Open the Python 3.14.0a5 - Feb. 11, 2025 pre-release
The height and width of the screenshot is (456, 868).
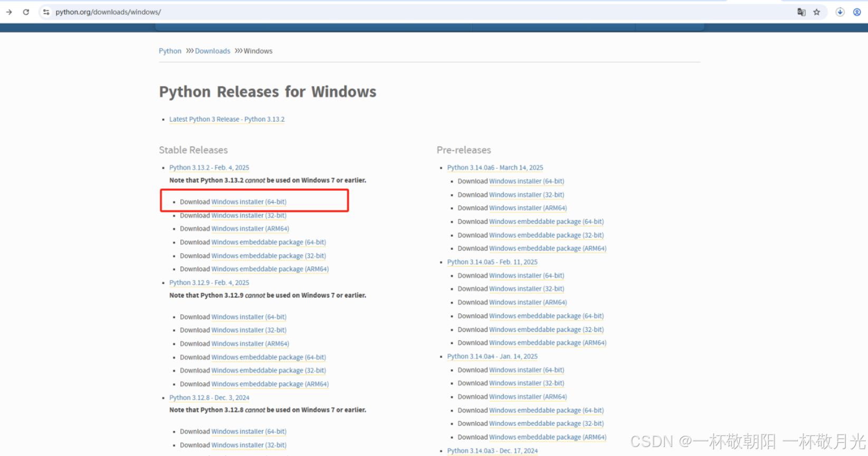(x=492, y=262)
